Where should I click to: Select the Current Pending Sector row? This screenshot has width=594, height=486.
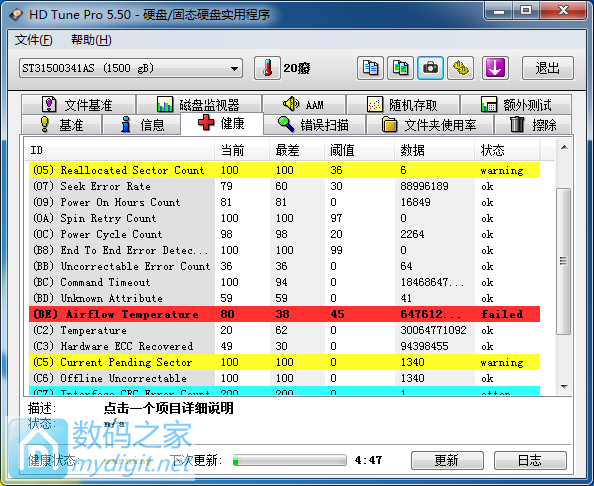(284, 362)
